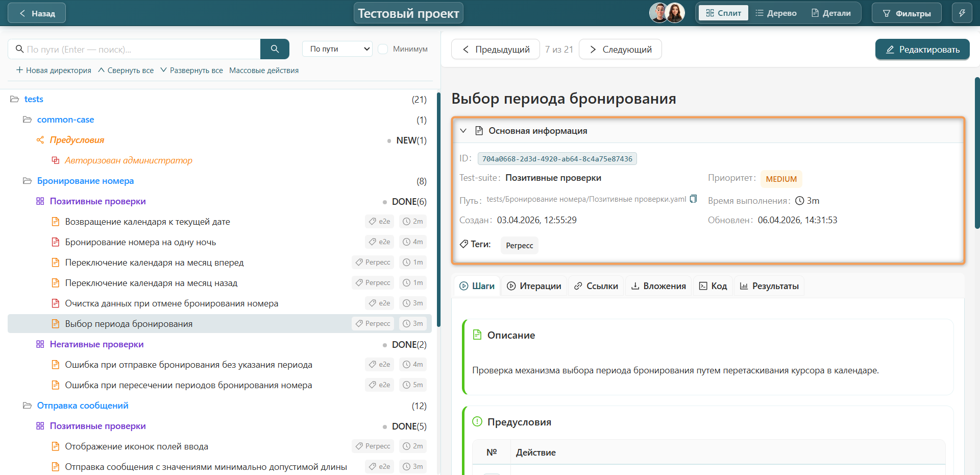Click the female user avatar in header

click(x=675, y=13)
